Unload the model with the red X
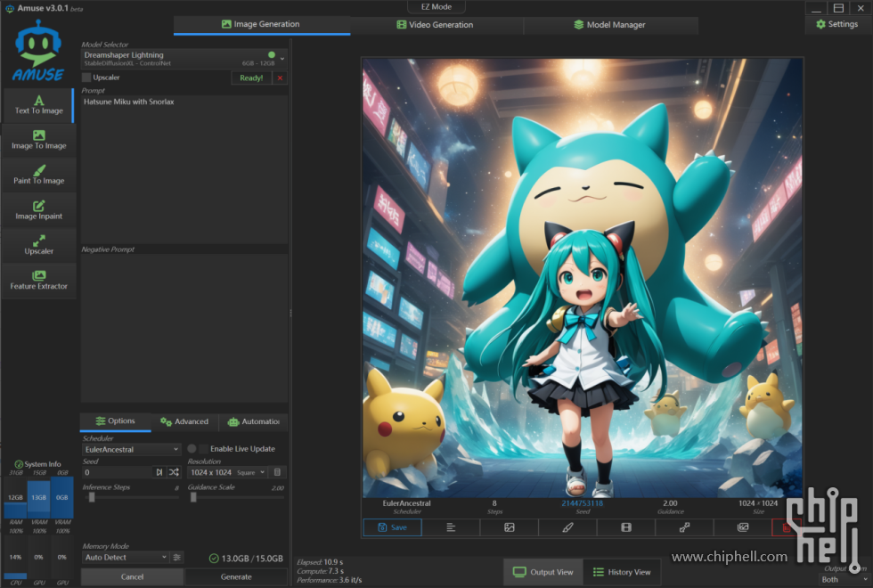873x588 pixels. (280, 78)
